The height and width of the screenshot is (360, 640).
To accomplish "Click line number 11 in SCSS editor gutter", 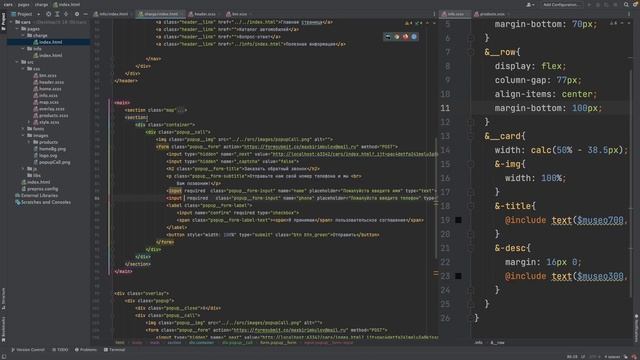I will tap(445, 108).
